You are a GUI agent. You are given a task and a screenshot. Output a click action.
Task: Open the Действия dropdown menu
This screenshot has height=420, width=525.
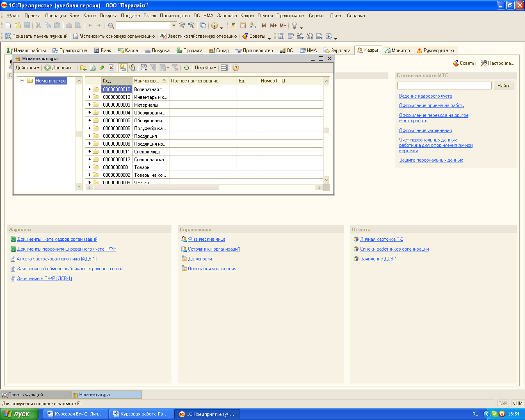coord(27,68)
